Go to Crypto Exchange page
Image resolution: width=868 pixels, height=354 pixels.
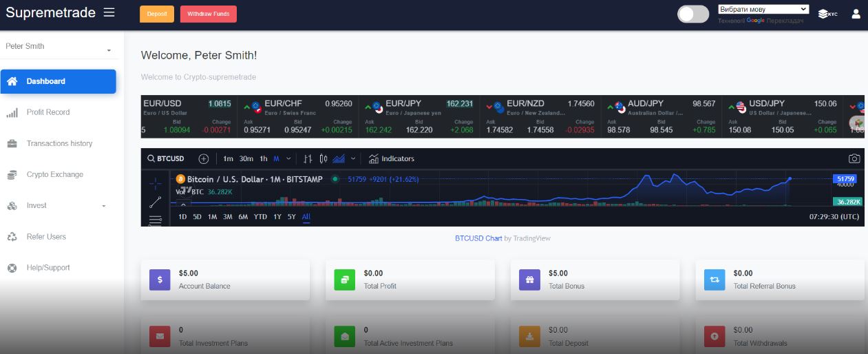point(54,174)
